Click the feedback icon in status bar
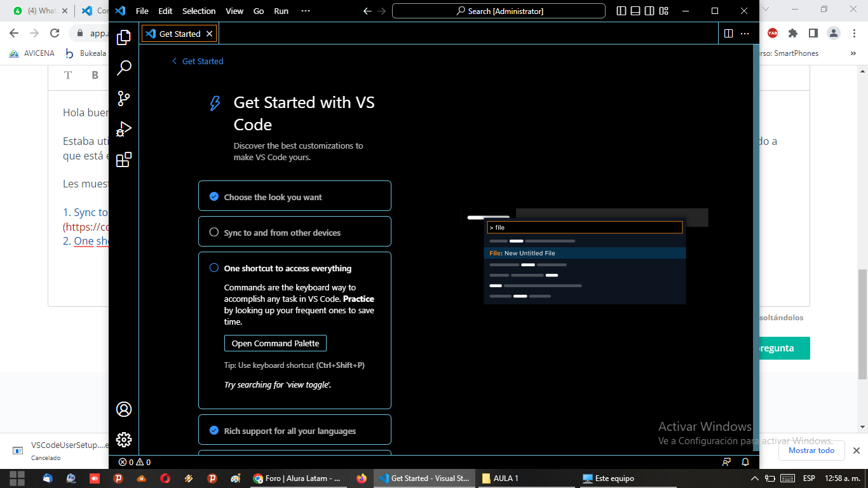 tap(726, 462)
